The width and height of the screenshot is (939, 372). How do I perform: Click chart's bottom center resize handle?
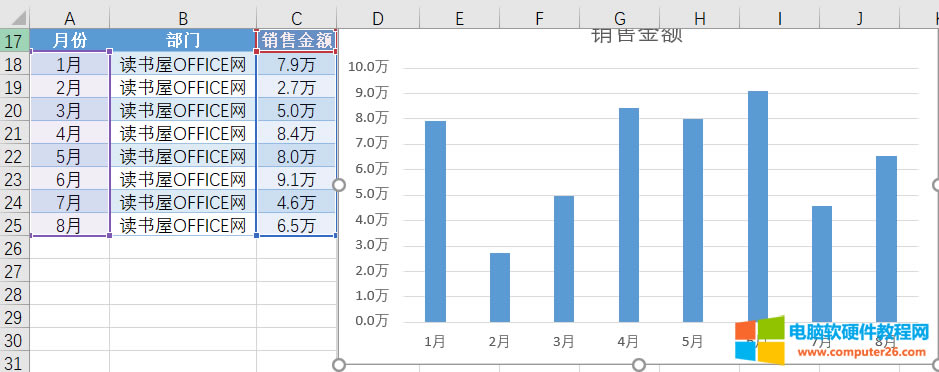pyautogui.click(x=639, y=365)
